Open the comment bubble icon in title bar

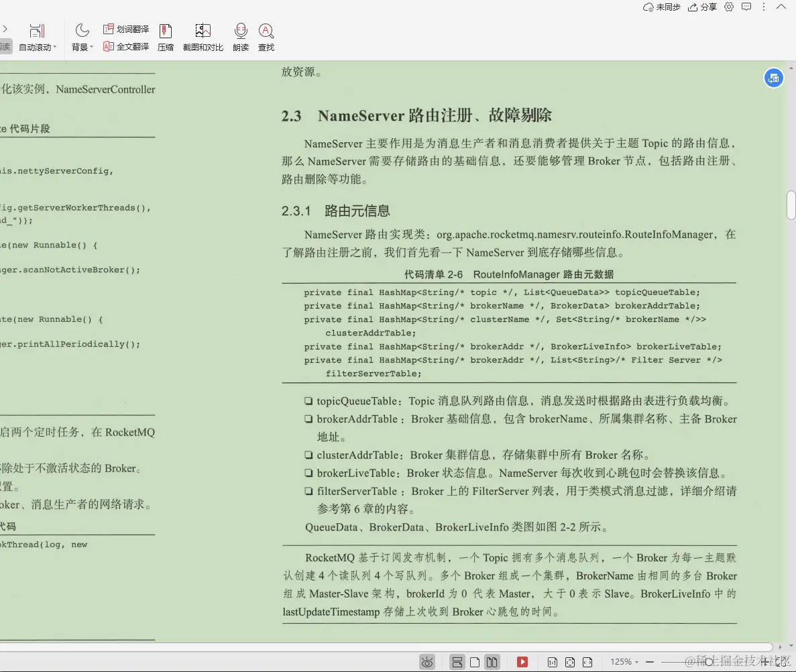pos(746,7)
